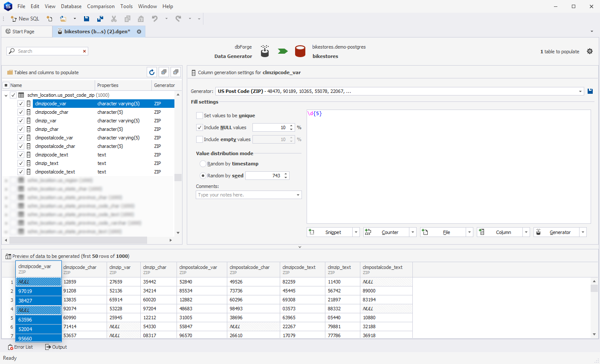The width and height of the screenshot is (600, 364).
Task: Close the bikestores dgen tab
Action: 139,32
